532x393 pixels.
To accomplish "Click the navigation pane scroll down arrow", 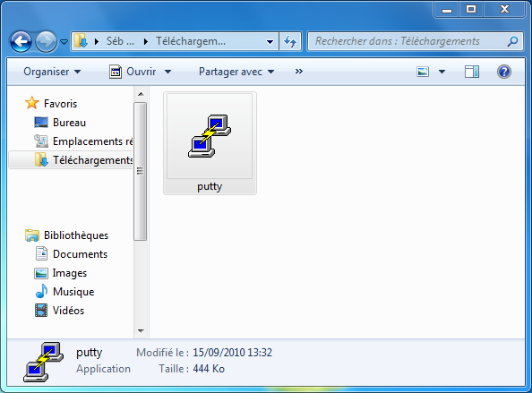I will point(141,331).
